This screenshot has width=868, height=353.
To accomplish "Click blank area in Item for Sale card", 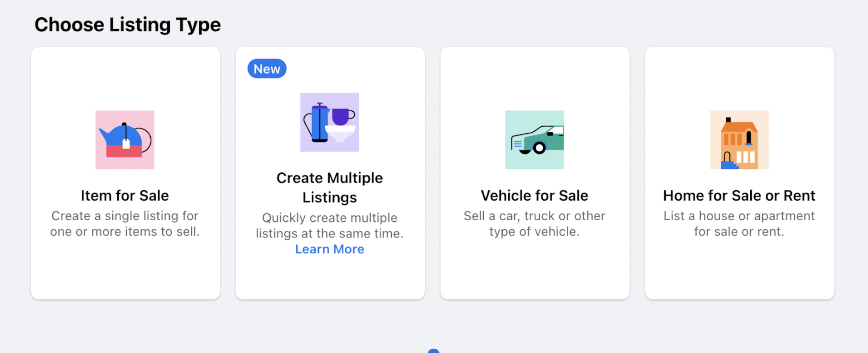I will point(125,270).
